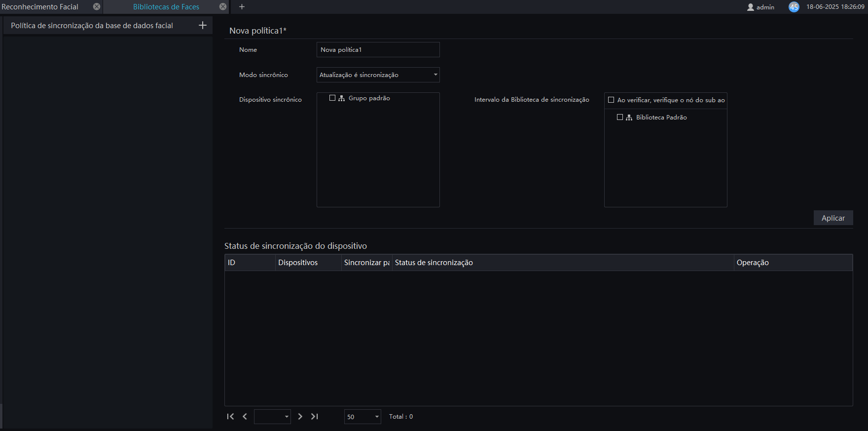Click Status de sincronização column header

(x=563, y=263)
